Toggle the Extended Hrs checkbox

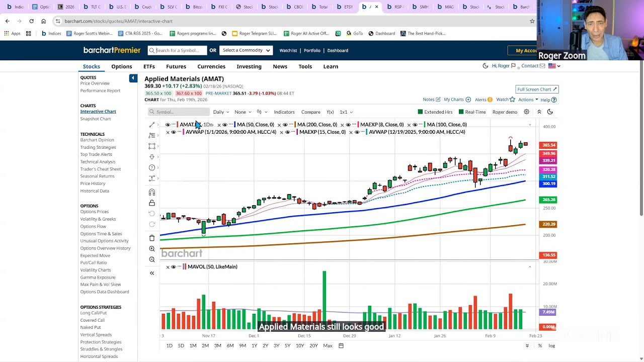[x=420, y=112]
